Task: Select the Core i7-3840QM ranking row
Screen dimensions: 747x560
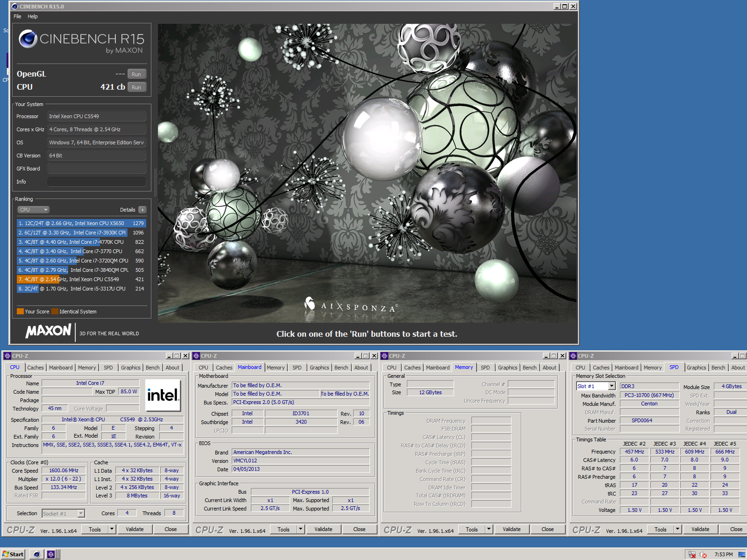Action: click(x=81, y=270)
